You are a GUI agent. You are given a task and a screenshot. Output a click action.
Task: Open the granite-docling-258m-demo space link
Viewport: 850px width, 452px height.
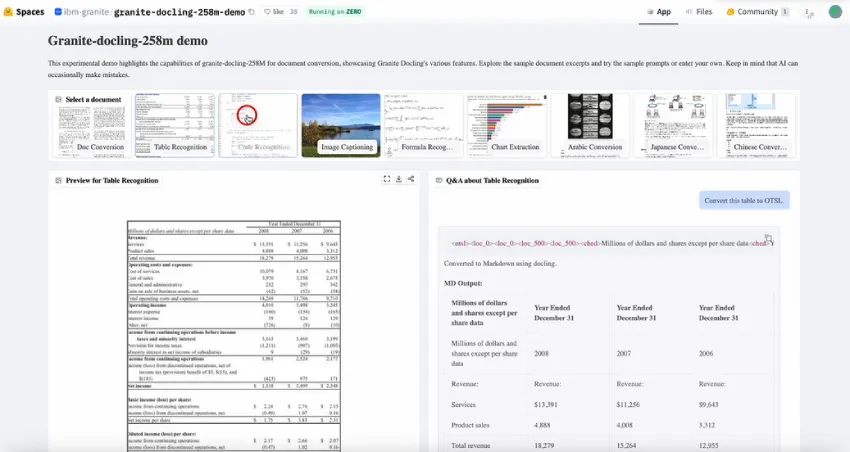[x=179, y=12]
